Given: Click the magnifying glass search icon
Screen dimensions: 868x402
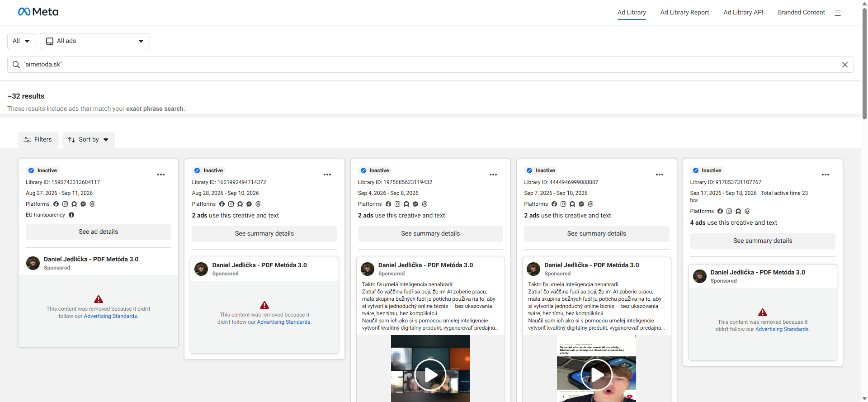Looking at the screenshot, I should click(16, 65).
